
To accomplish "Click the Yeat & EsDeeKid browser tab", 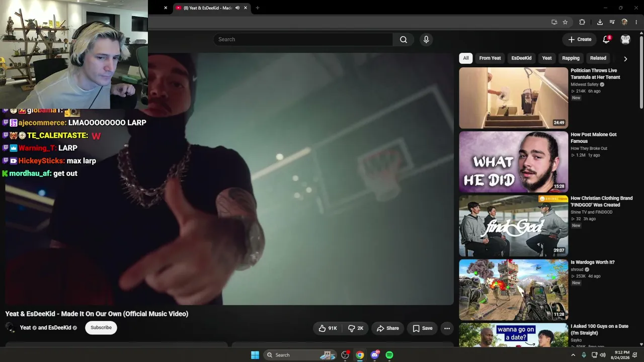I will point(207,8).
